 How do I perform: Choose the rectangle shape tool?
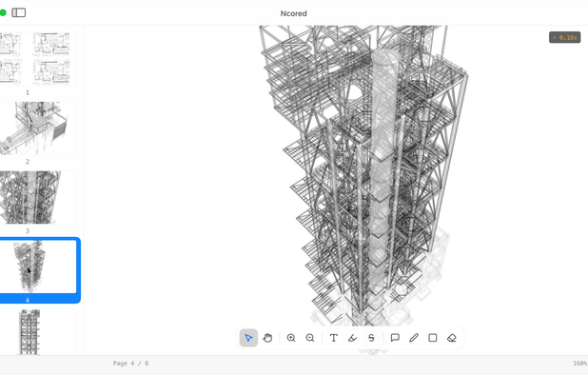433,338
